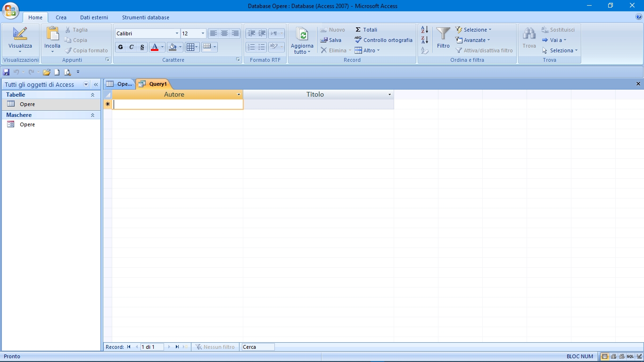The image size is (644, 362).
Task: Click the Aggiorna tutto refresh icon
Action: [x=302, y=35]
